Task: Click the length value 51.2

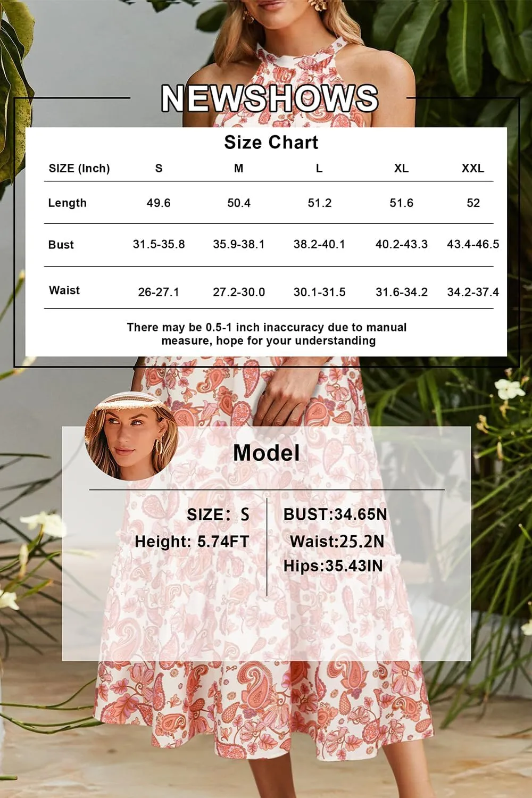Action: 320,203
